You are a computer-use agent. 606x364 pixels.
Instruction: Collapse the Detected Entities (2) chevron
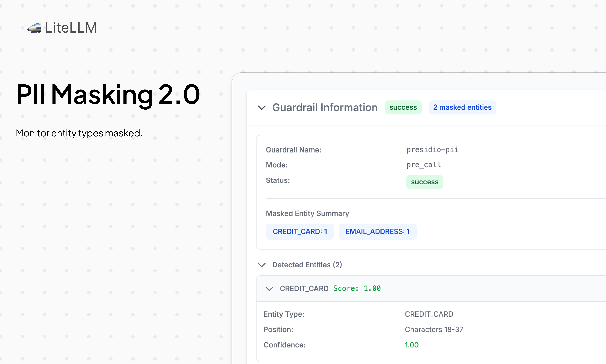click(x=262, y=265)
